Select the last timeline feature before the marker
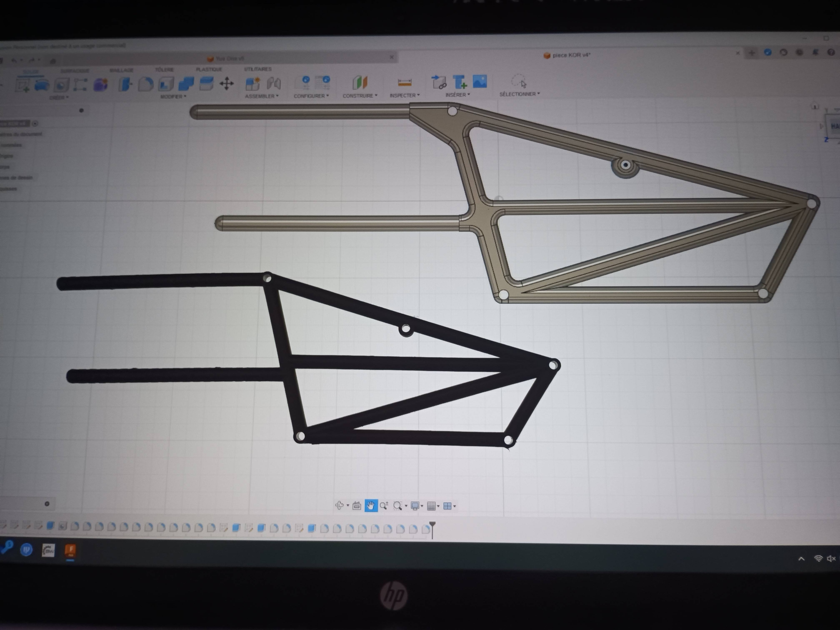The width and height of the screenshot is (840, 630). pyautogui.click(x=426, y=529)
